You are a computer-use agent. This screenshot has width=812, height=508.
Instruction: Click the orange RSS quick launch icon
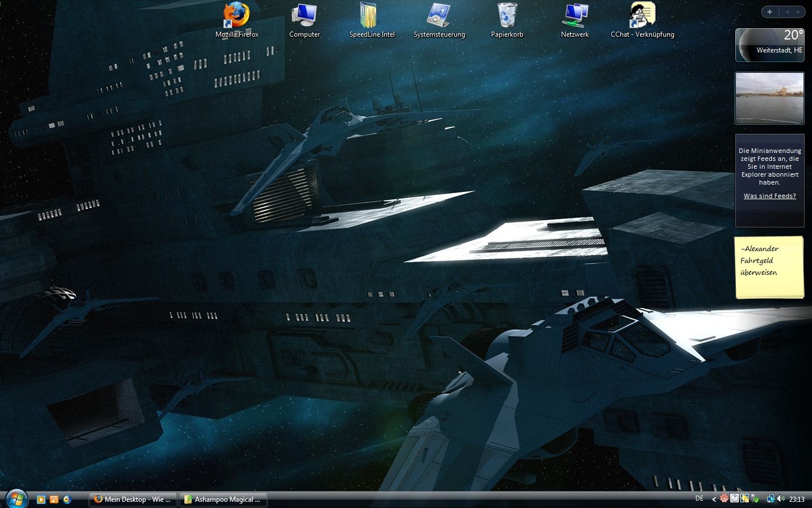click(x=54, y=500)
